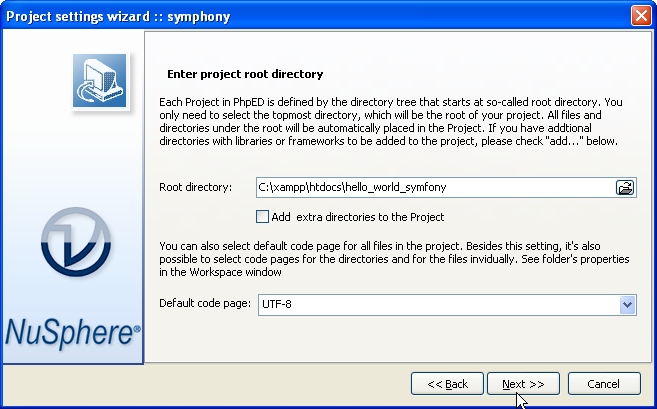Click the "Default code page:" label
Image resolution: width=657 pixels, height=409 pixels.
point(205,303)
